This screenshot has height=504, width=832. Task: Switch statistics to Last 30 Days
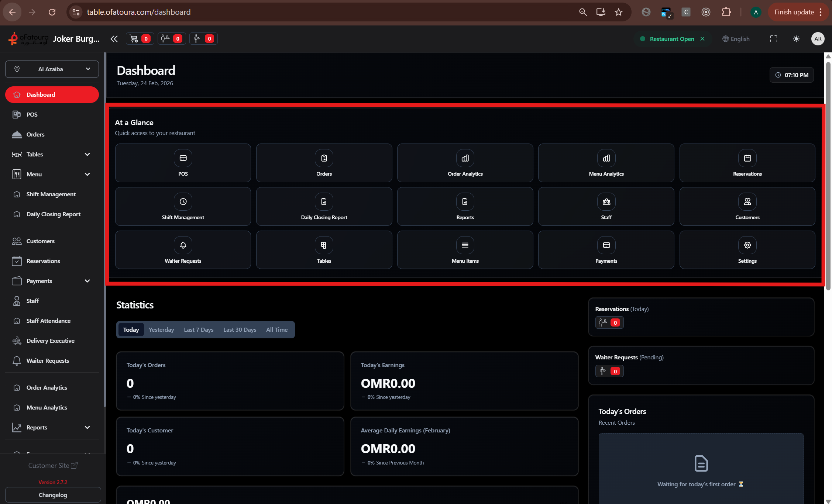click(240, 329)
